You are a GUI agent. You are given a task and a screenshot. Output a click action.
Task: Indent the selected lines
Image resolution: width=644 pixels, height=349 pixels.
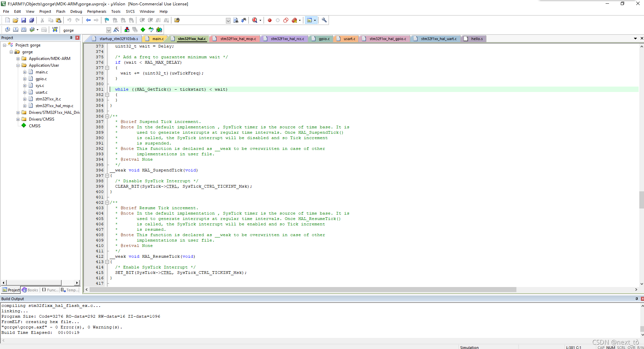(x=142, y=20)
